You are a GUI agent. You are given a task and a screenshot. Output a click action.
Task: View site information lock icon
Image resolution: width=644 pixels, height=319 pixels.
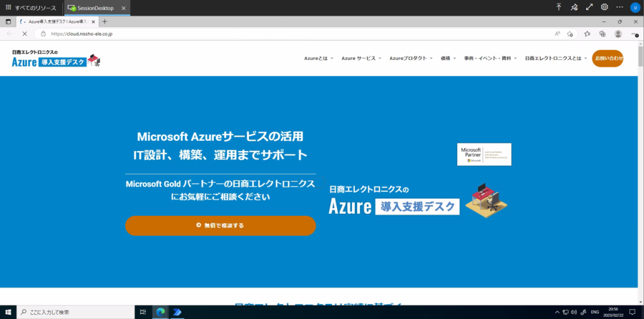pos(43,34)
